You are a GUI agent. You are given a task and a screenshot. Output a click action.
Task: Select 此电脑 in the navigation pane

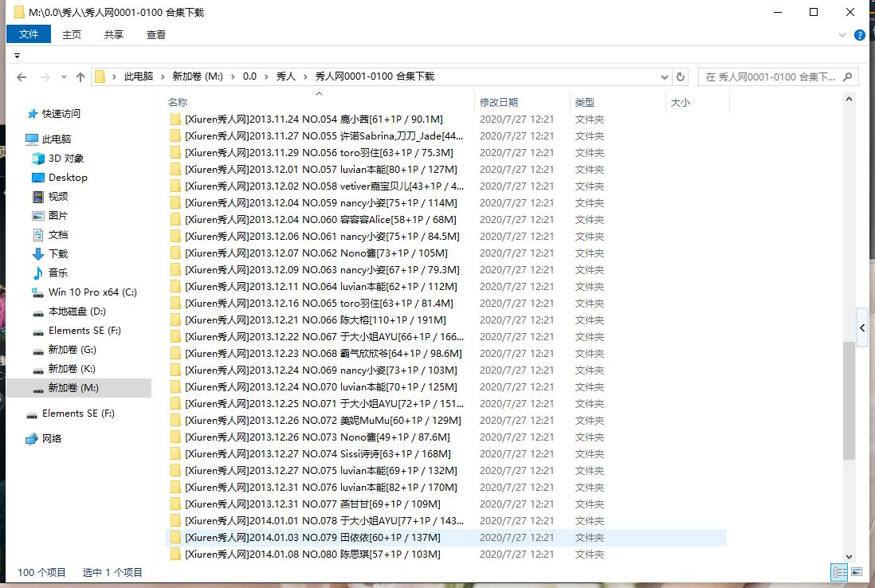pyautogui.click(x=57, y=139)
